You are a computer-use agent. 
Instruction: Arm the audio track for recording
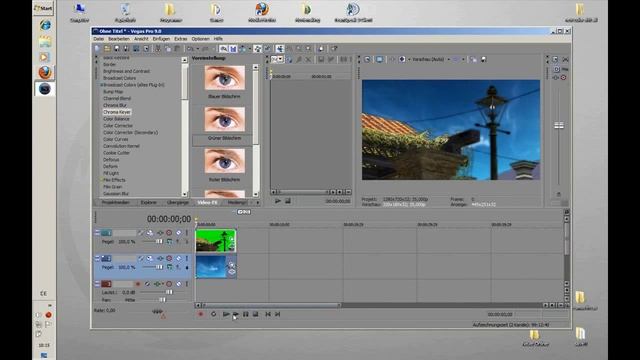(x=138, y=284)
